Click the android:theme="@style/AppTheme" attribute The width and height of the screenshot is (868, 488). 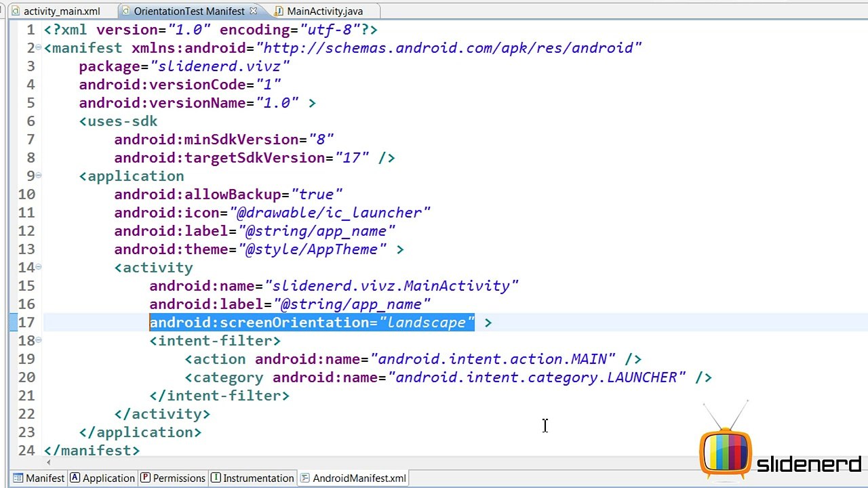click(x=250, y=249)
